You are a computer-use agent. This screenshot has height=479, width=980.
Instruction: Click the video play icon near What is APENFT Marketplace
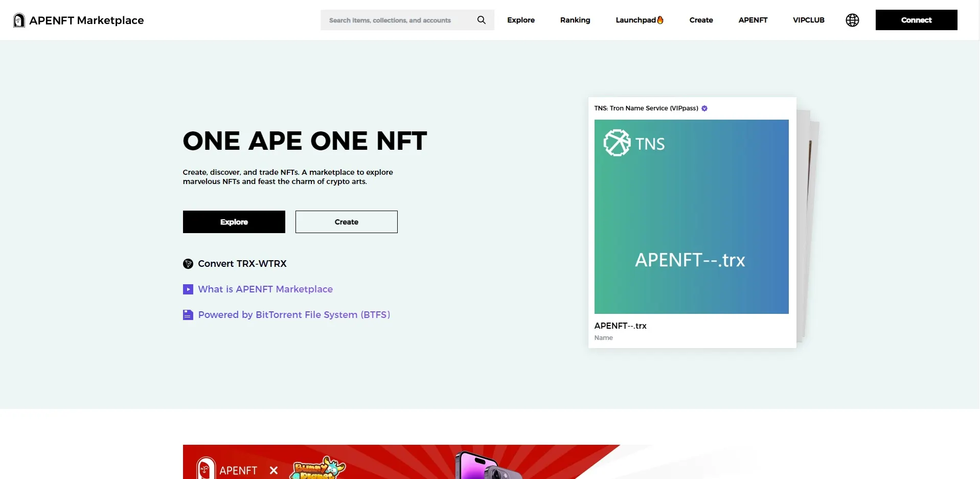tap(188, 289)
